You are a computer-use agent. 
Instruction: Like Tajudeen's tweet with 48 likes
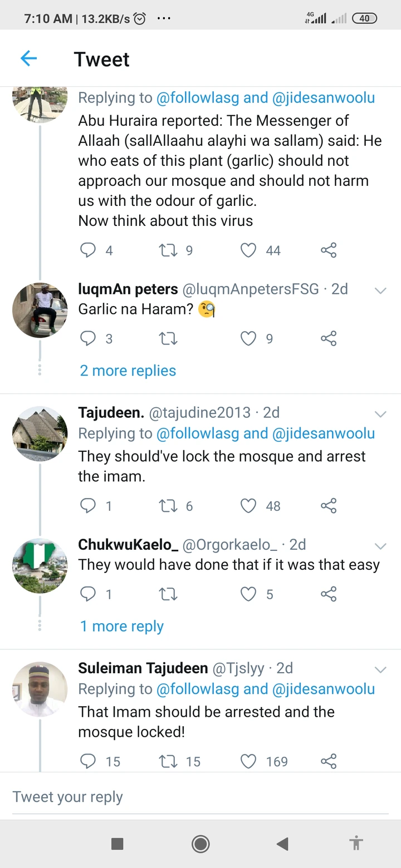click(x=248, y=506)
